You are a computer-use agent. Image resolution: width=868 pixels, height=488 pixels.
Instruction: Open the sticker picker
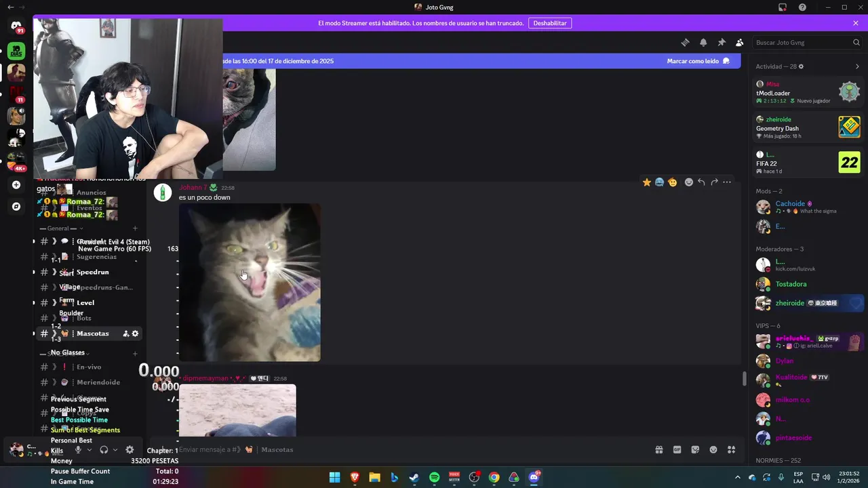(x=695, y=449)
